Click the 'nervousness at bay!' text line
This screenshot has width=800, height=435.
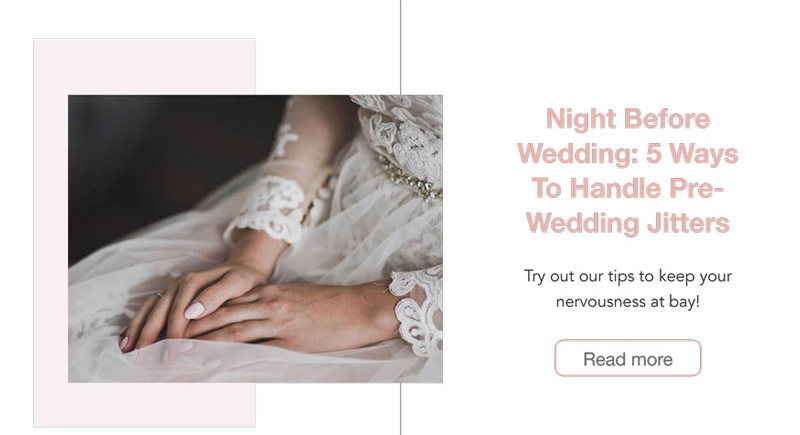coord(628,301)
